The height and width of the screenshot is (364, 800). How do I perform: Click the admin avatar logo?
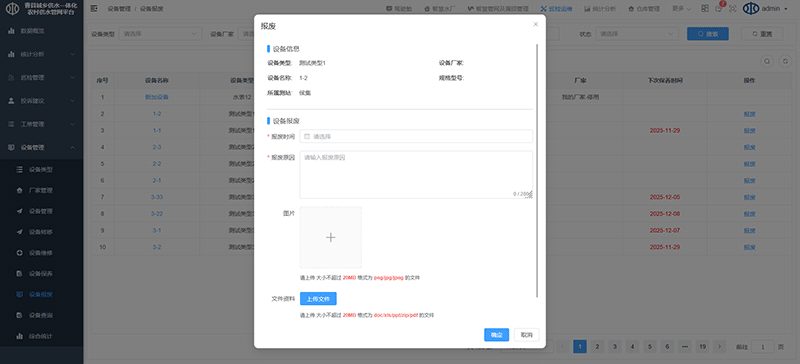[x=750, y=9]
